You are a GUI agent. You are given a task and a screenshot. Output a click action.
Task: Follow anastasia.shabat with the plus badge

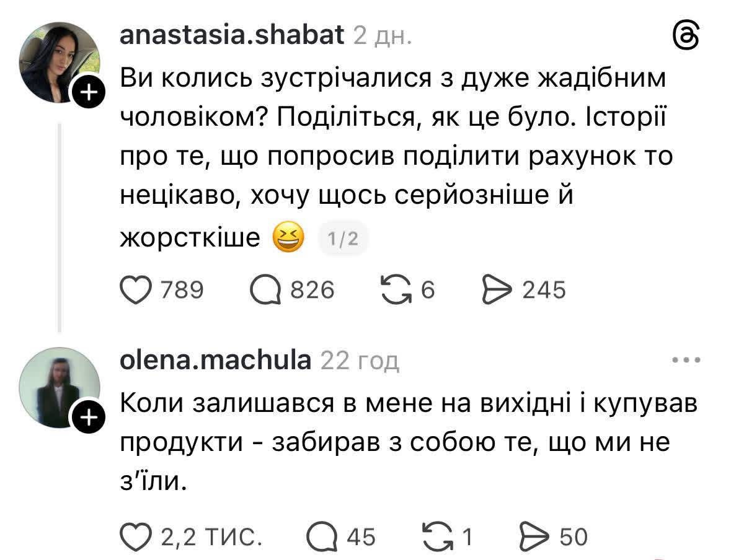(x=89, y=92)
